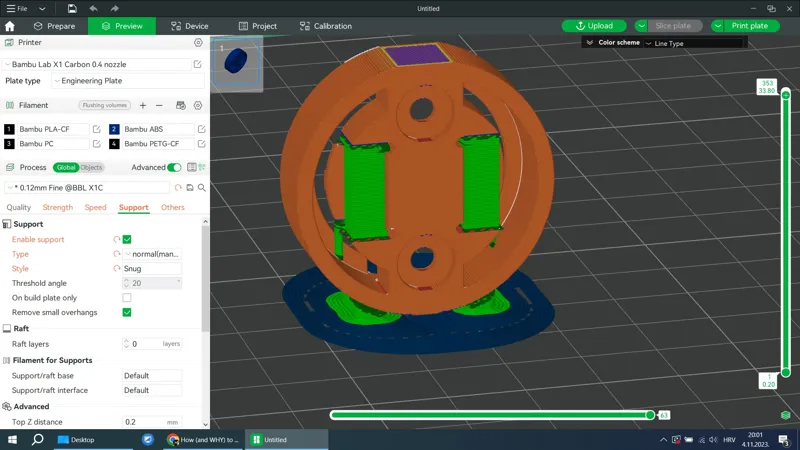Edit Bambu PC filament preset
The height and width of the screenshot is (450, 800).
pyautogui.click(x=96, y=144)
